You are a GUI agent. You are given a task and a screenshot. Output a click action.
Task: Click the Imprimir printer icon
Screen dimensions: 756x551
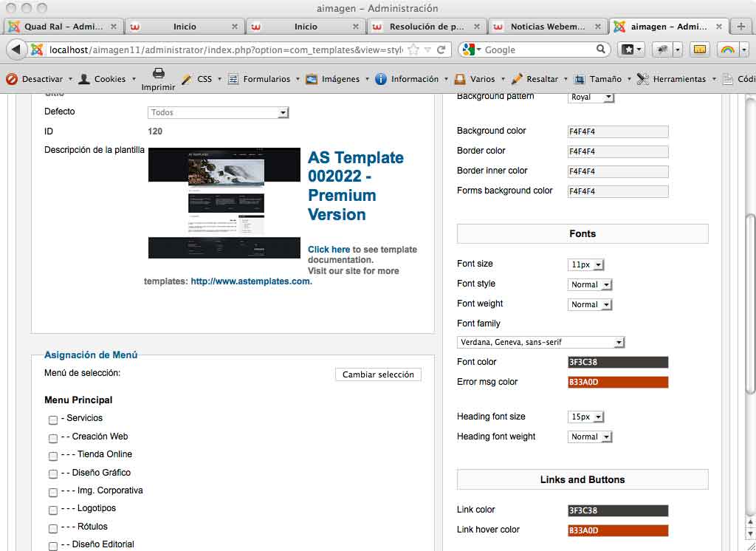click(x=159, y=74)
